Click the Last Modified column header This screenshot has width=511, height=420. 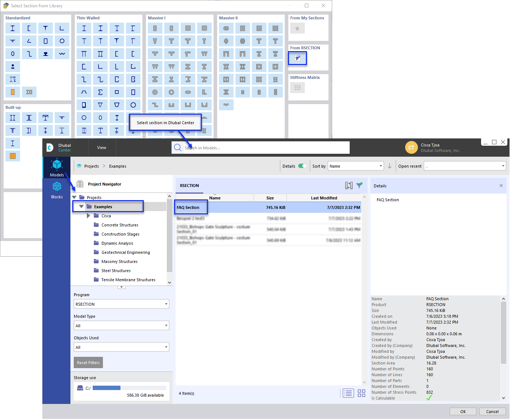(324, 198)
